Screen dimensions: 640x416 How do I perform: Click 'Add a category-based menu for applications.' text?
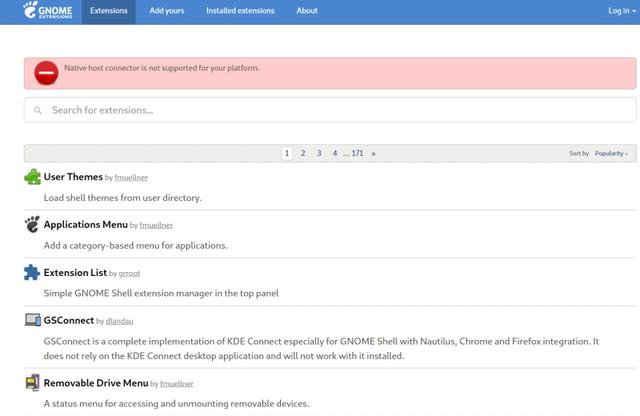[x=136, y=245]
